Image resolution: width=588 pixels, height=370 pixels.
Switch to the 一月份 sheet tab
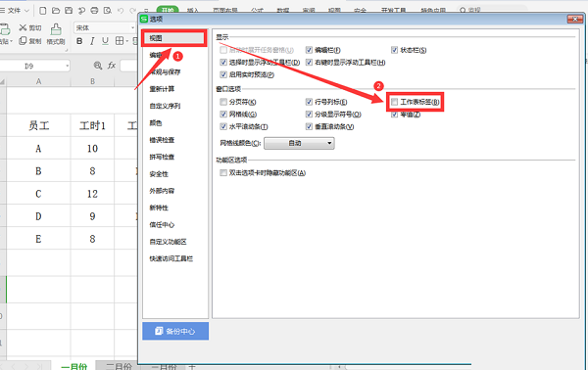coord(73,366)
